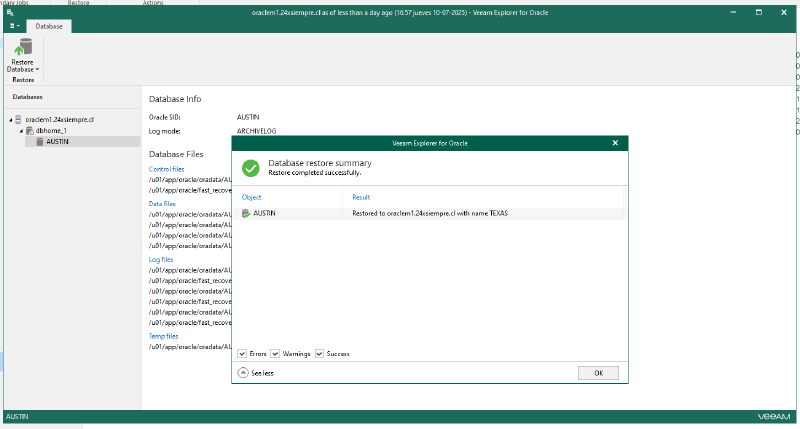
Task: Select AUSTIN database in the tree
Action: pyautogui.click(x=57, y=142)
